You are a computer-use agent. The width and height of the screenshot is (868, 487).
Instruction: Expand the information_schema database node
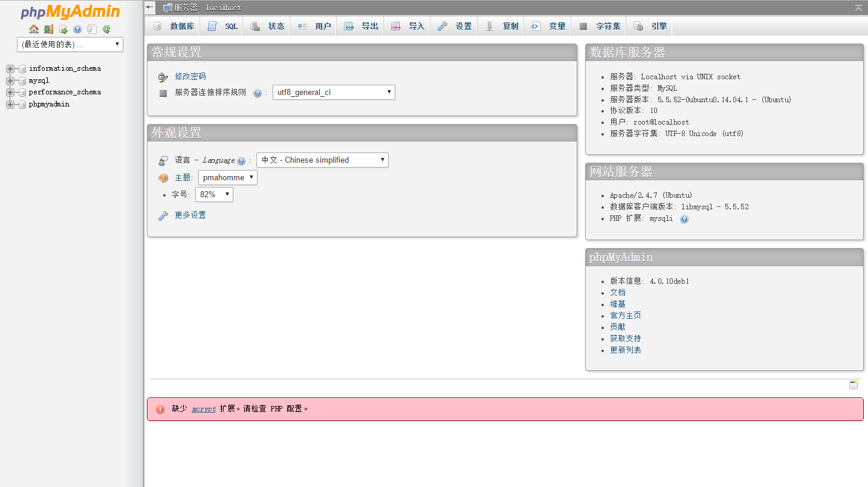[x=10, y=69]
